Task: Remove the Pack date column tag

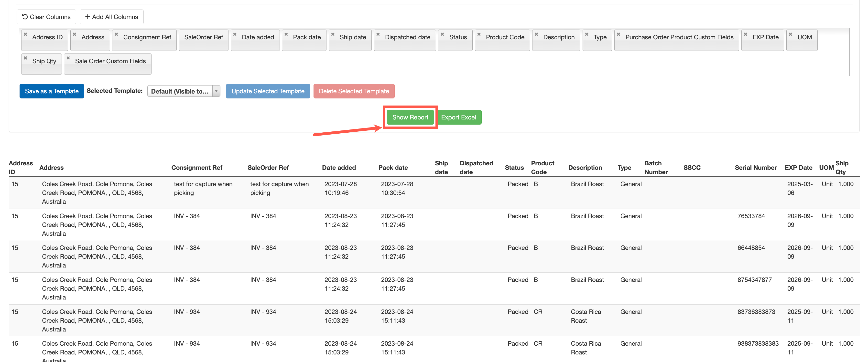Action: 286,34
